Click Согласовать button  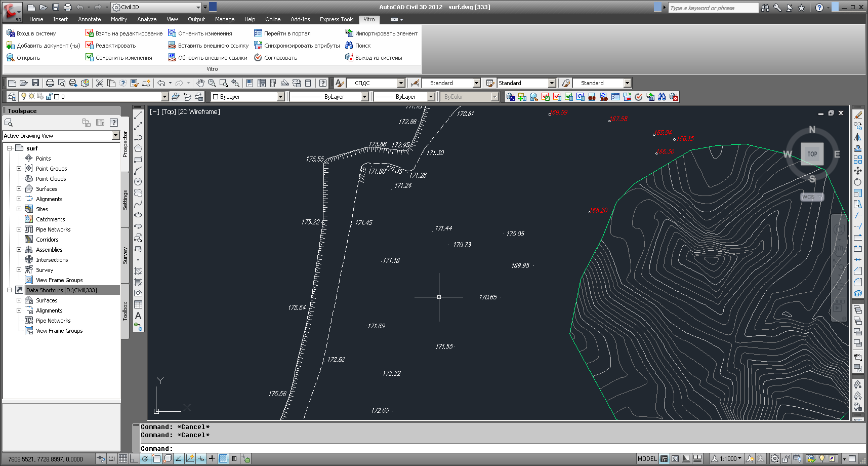pos(275,58)
